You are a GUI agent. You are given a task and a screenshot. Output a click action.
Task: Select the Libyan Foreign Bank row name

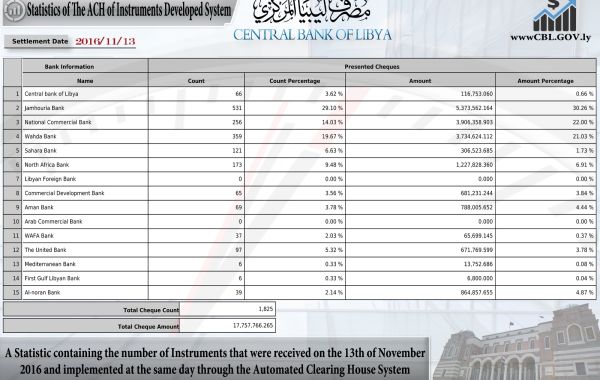click(50, 179)
